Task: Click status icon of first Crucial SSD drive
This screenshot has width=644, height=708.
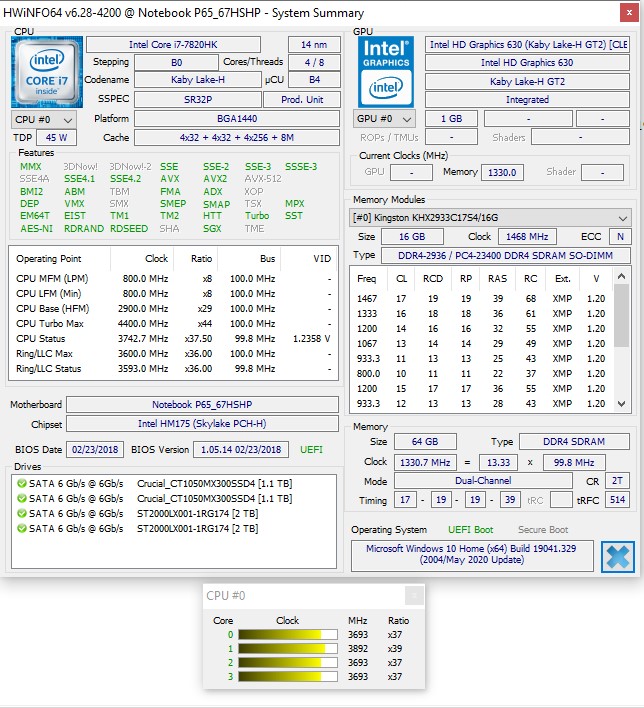Action: pos(21,483)
